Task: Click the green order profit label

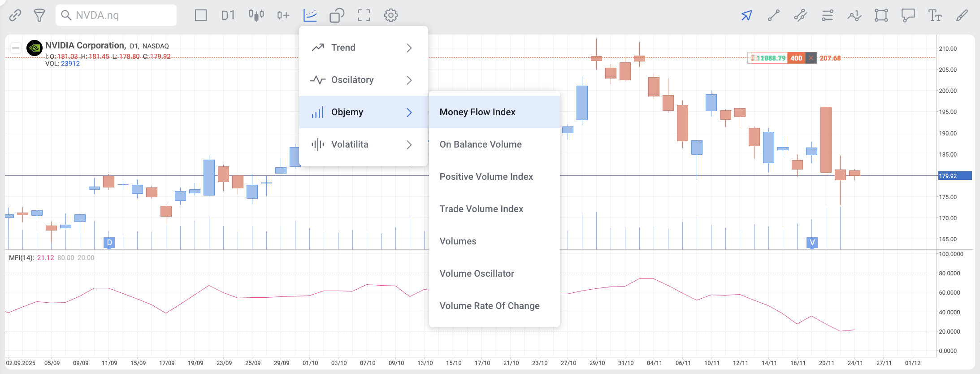Action: [768, 58]
